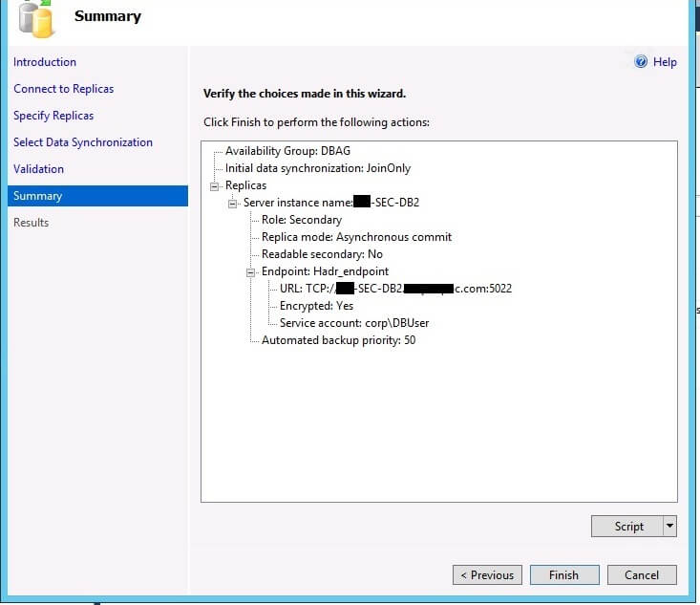Select the 'URL: TCP://' endpoint row
Screen dimensions: 700x605
395,289
